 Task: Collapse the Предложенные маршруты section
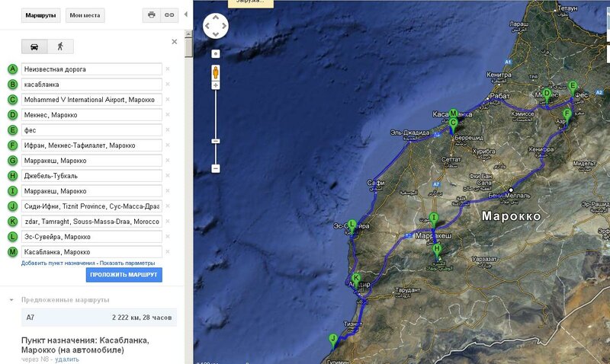11,300
